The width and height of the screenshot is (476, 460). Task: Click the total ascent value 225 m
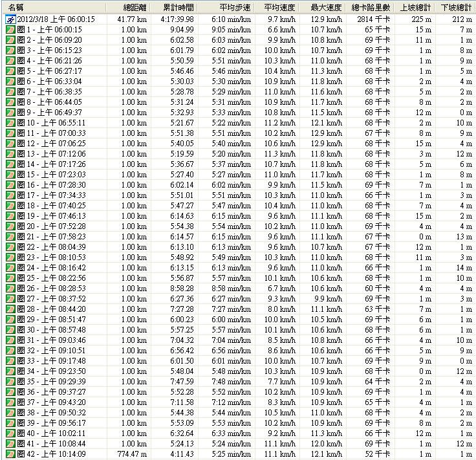[x=422, y=20]
